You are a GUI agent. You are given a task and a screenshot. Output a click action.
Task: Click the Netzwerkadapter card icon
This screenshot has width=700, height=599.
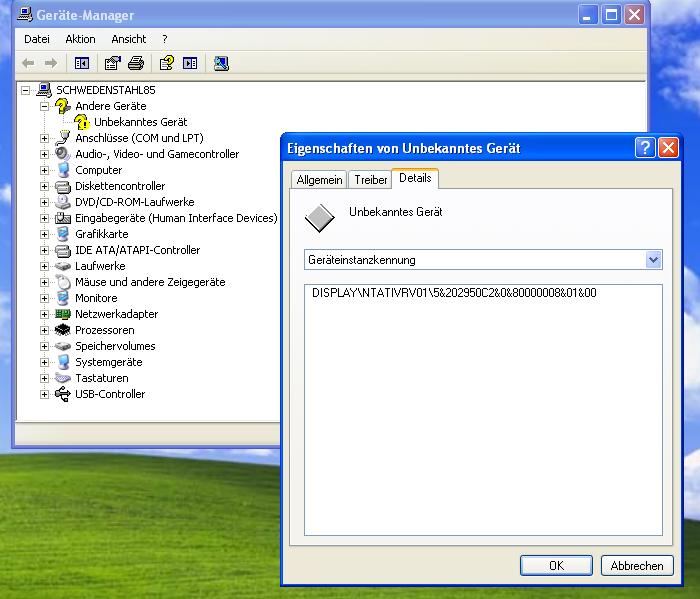(62, 314)
